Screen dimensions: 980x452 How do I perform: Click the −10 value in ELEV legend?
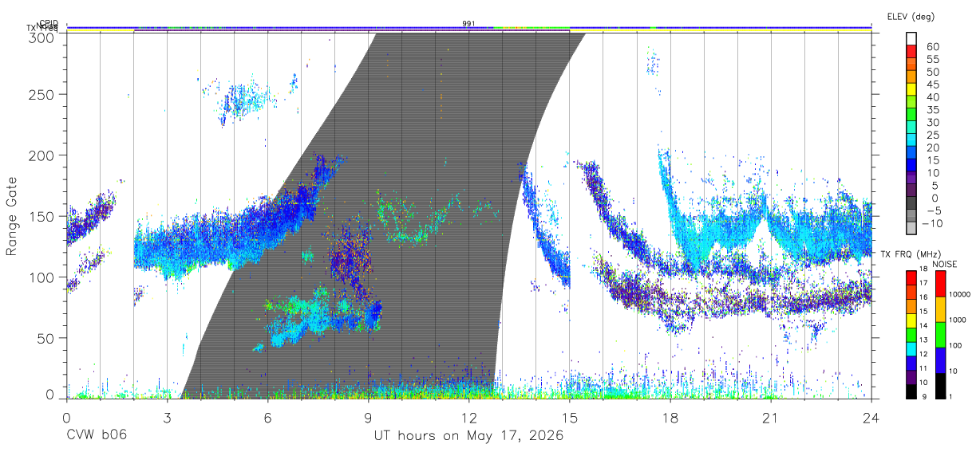931,223
